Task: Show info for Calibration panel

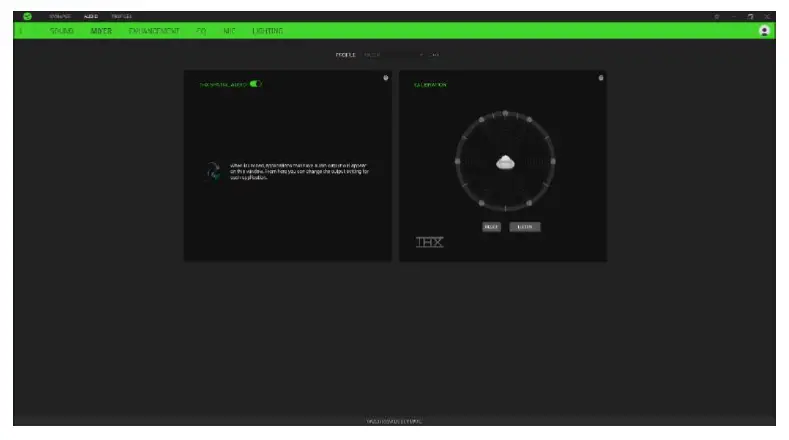Action: pos(601,78)
